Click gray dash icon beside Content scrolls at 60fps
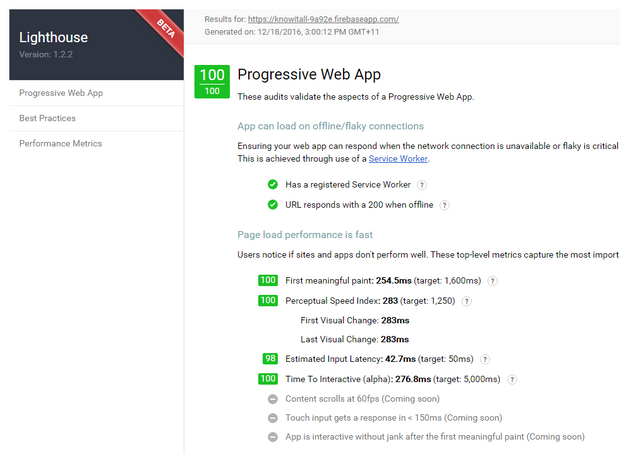 coord(273,399)
